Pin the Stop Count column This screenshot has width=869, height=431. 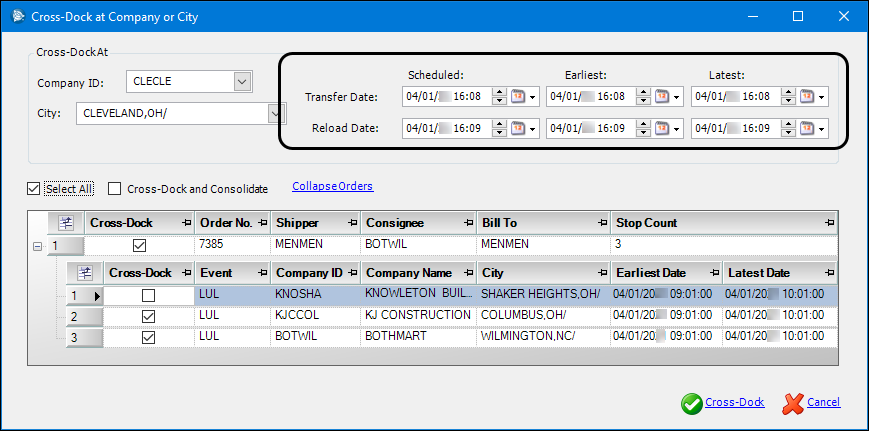click(x=829, y=222)
